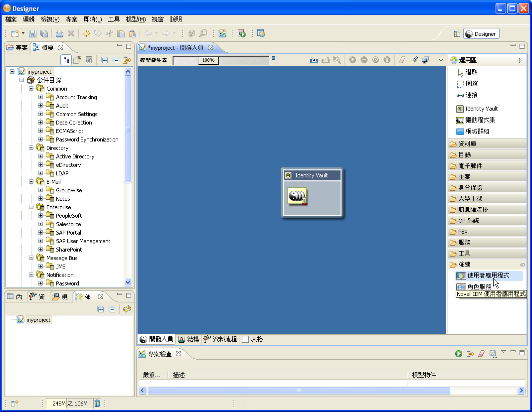
Task: Toggle tree layout button in outline toolbar
Action: coord(66,60)
